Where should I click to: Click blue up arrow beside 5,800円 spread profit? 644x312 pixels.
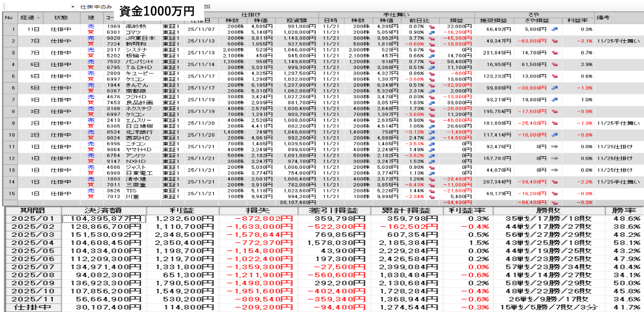pyautogui.click(x=555, y=30)
